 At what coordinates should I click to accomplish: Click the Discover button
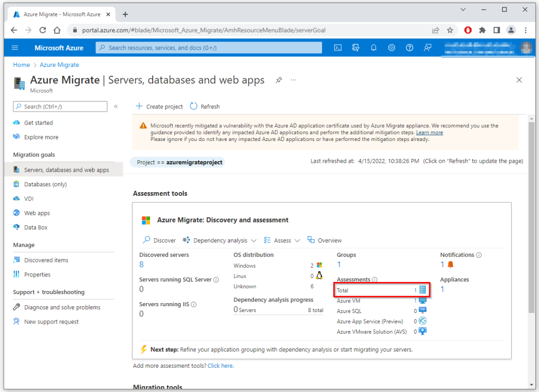(x=159, y=240)
